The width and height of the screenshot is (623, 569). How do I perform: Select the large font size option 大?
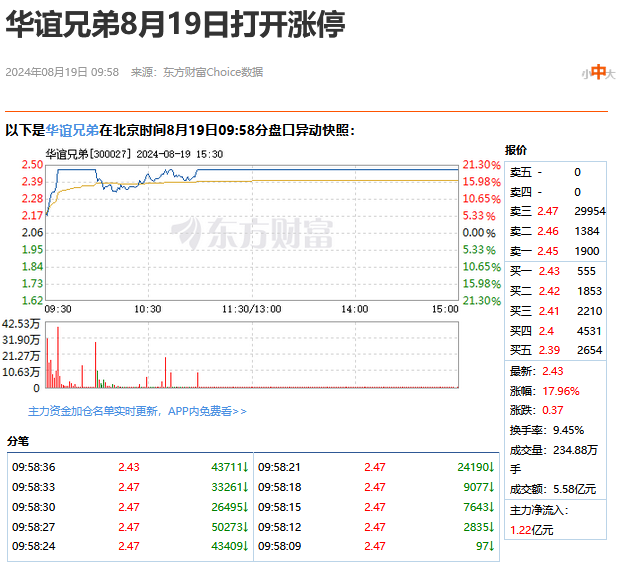pos(611,74)
